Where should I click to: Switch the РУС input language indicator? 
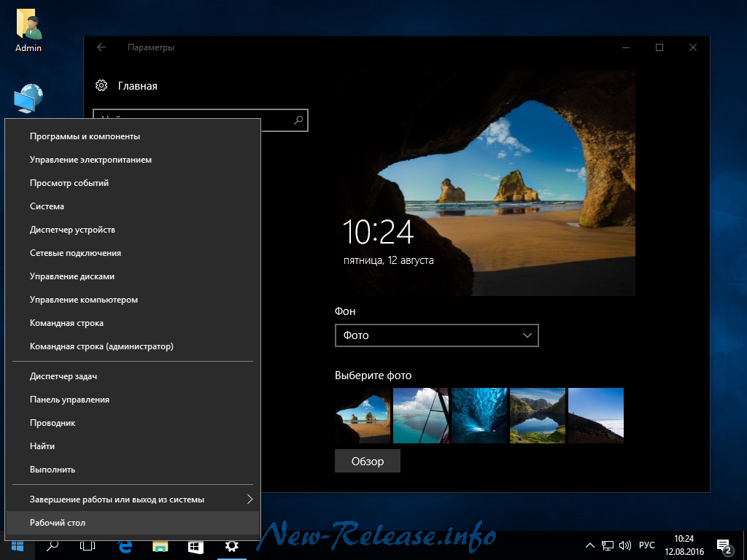(x=647, y=545)
